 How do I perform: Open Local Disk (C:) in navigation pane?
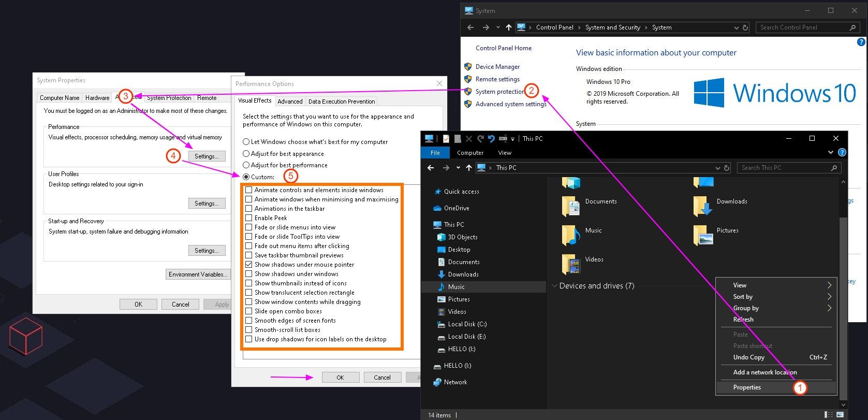coord(467,324)
